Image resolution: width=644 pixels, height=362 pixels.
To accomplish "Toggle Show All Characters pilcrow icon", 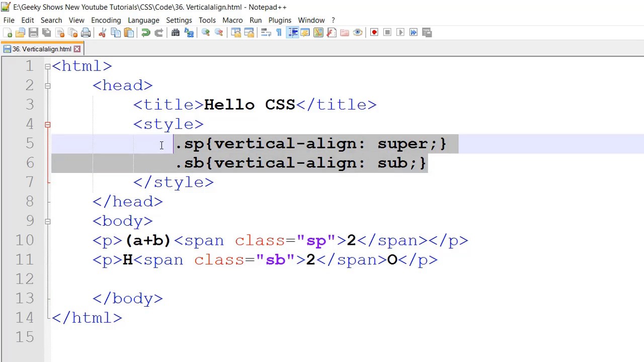I will (279, 33).
